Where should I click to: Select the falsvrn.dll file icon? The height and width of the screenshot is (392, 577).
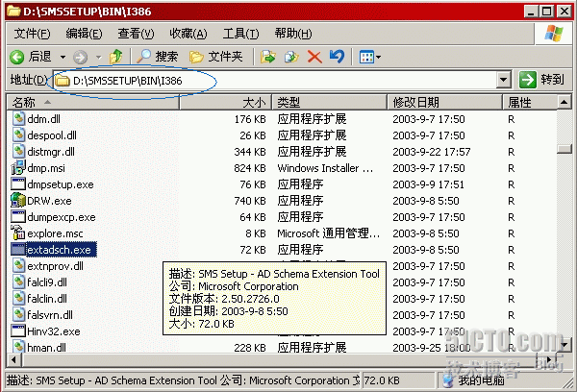pos(18,315)
